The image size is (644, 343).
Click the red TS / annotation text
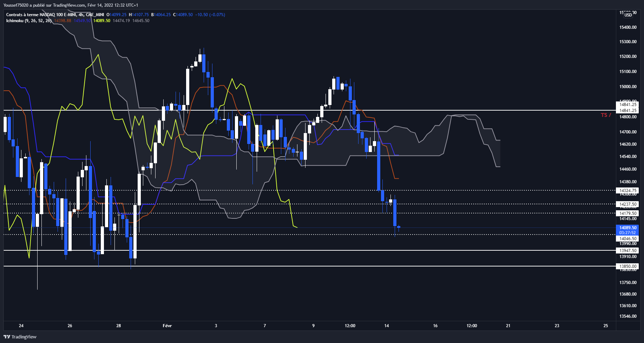[x=606, y=115]
